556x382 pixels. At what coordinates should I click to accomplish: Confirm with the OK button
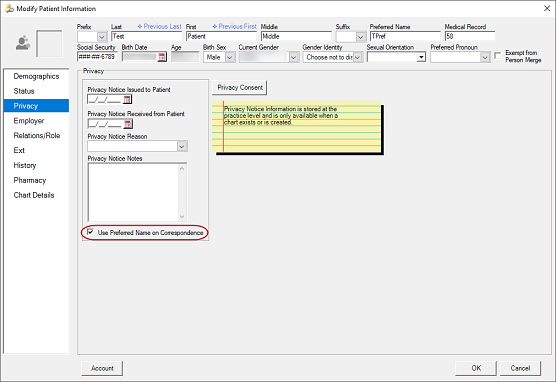click(476, 368)
